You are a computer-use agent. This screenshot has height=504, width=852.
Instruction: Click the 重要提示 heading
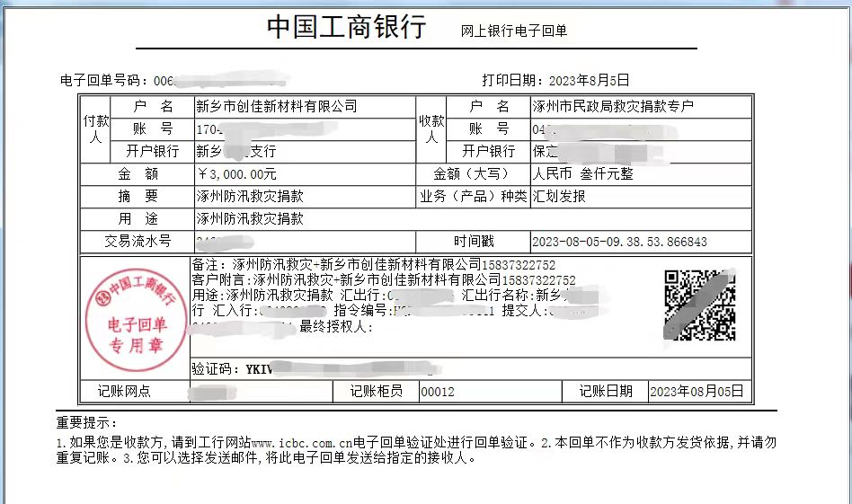point(87,422)
